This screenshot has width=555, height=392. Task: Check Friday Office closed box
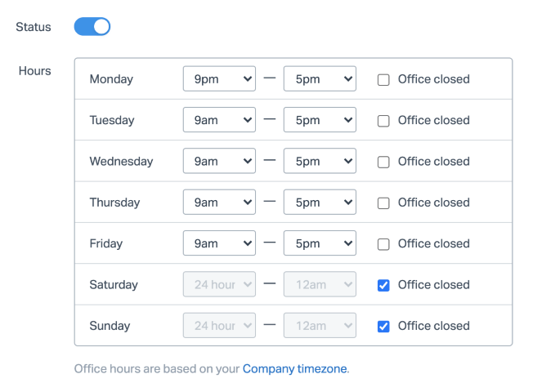click(383, 244)
